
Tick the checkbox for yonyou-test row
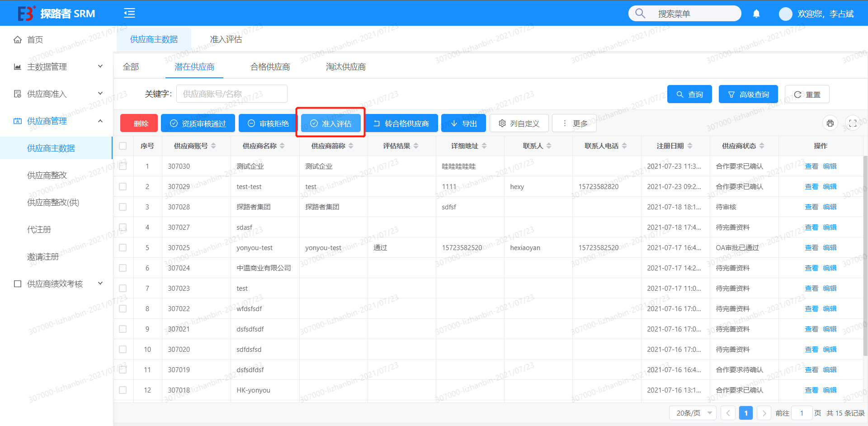(123, 248)
